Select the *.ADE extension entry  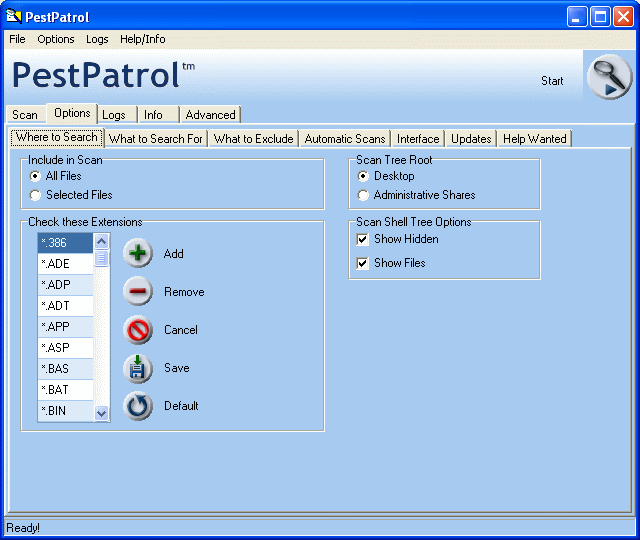point(65,264)
